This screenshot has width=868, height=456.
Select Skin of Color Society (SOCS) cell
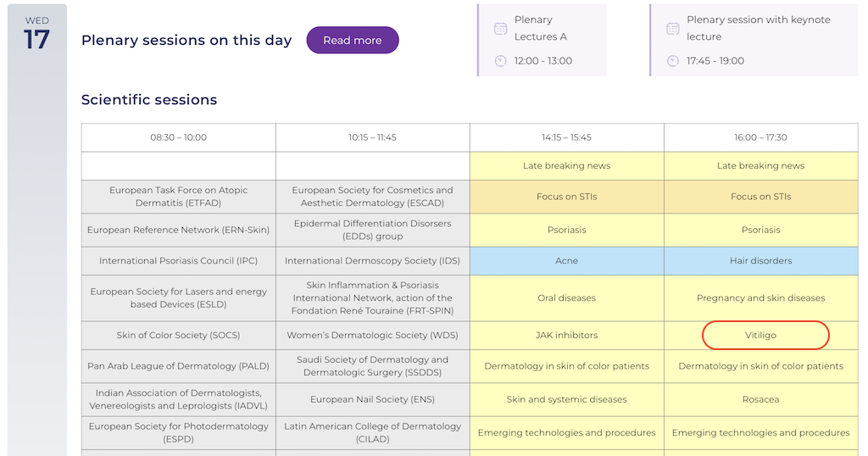coord(178,336)
